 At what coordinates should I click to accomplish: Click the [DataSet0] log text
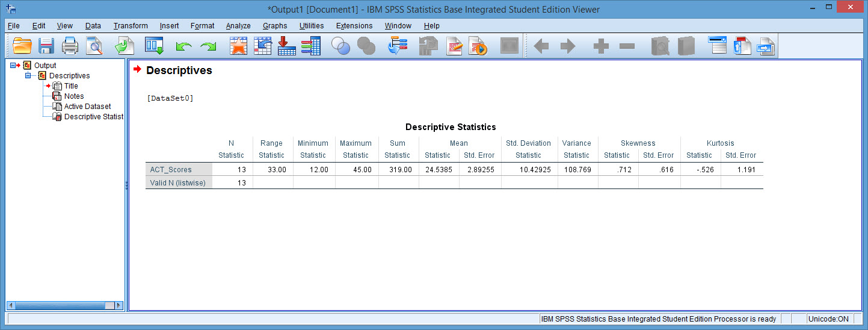pyautogui.click(x=170, y=98)
